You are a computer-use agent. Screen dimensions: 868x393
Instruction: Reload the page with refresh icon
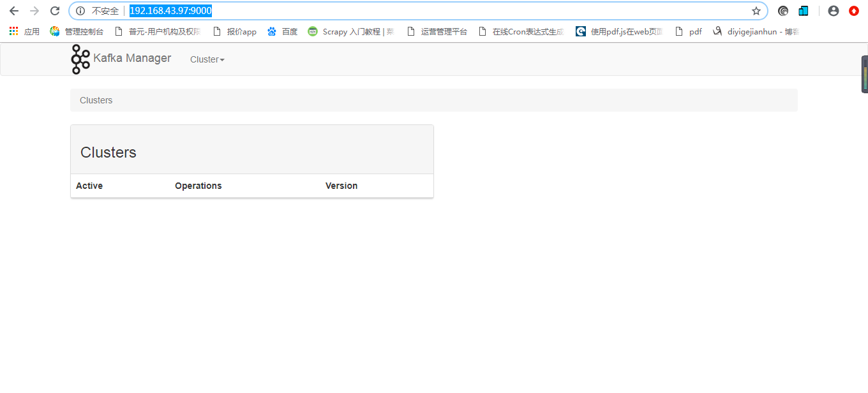pyautogui.click(x=55, y=11)
